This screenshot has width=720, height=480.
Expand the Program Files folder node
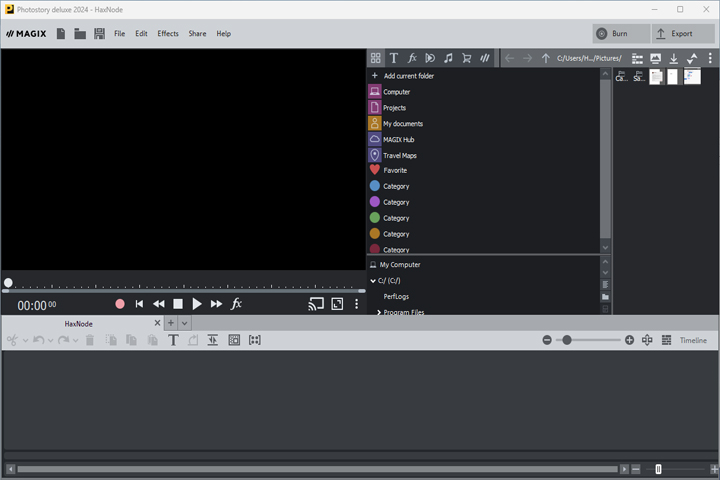pyautogui.click(x=379, y=312)
